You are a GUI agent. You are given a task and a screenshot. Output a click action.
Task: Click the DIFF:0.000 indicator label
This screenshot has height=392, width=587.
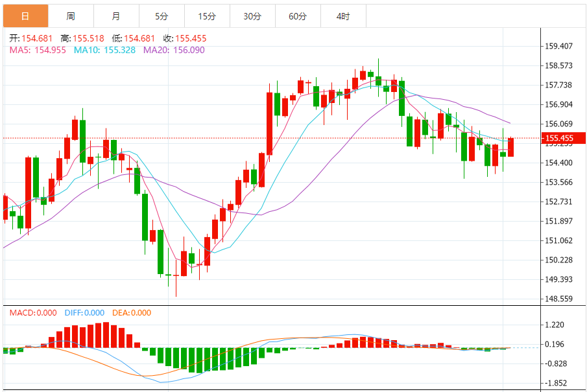point(84,313)
